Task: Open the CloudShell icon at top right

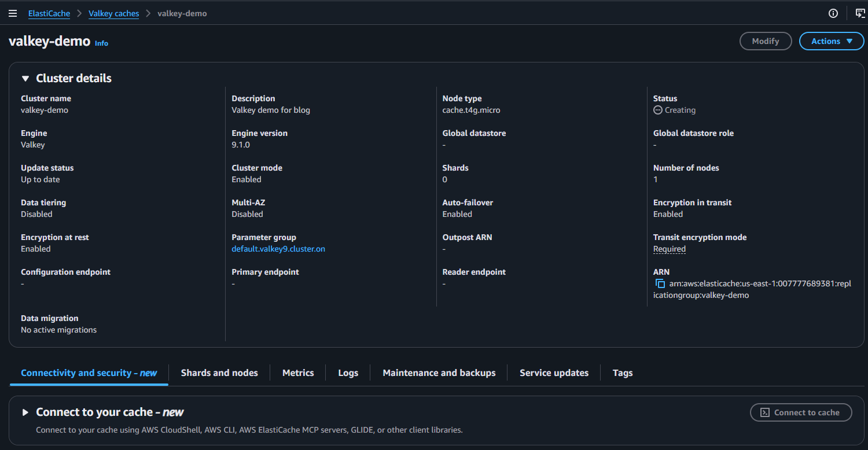Action: (x=860, y=13)
